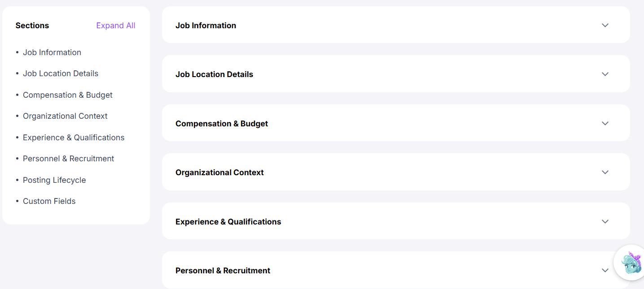Expand the Experience & Qualifications chevron
Screen dimensions: 644x289
(605, 221)
